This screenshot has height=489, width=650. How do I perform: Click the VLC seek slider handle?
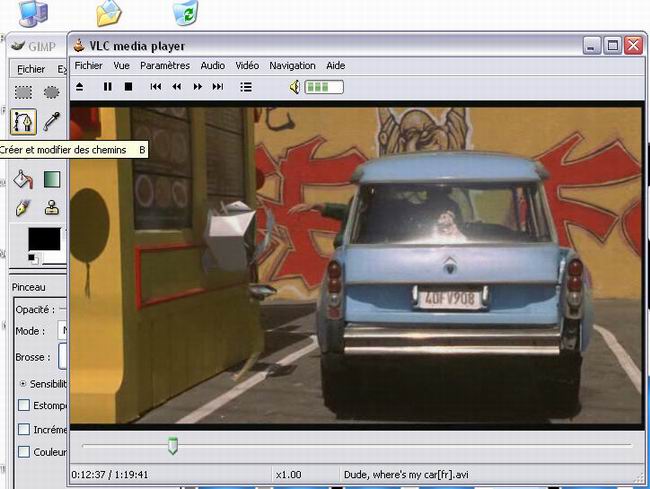(173, 446)
